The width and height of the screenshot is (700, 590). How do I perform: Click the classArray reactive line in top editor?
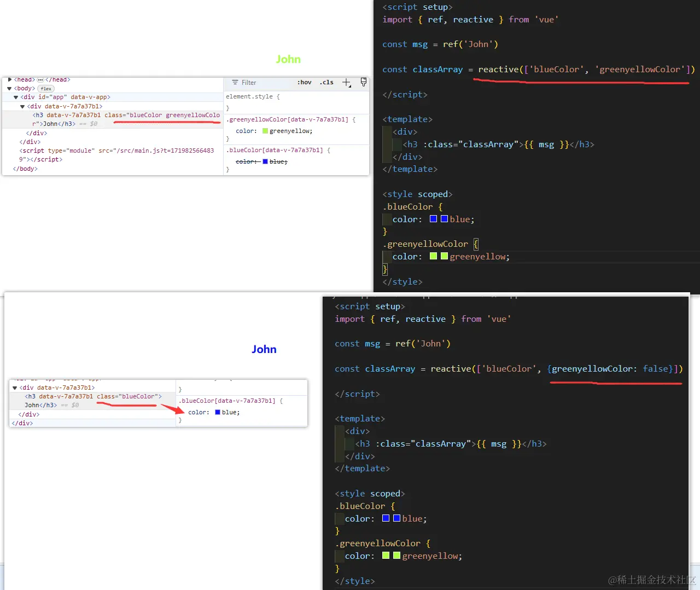[x=539, y=70]
